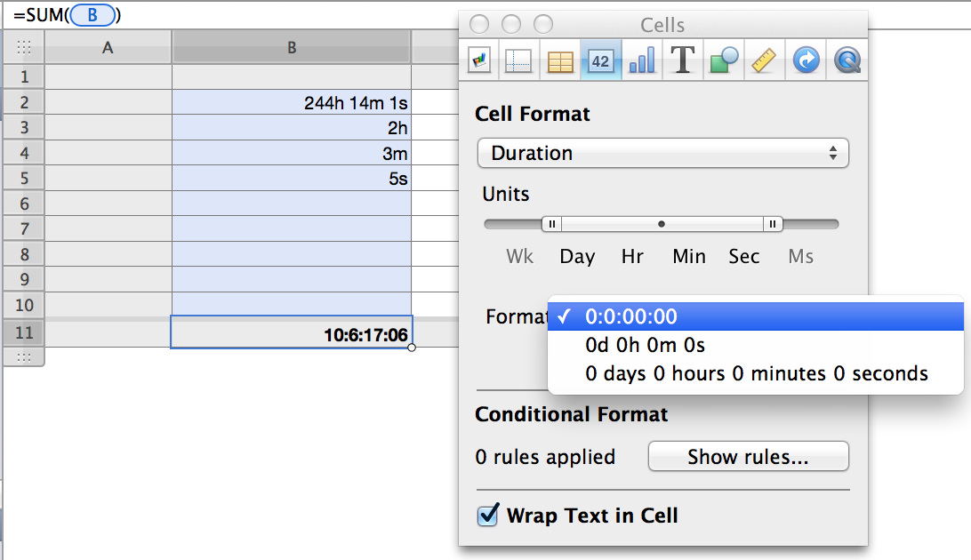
Task: Open the Hyperlink inspector arrow icon
Action: (806, 60)
